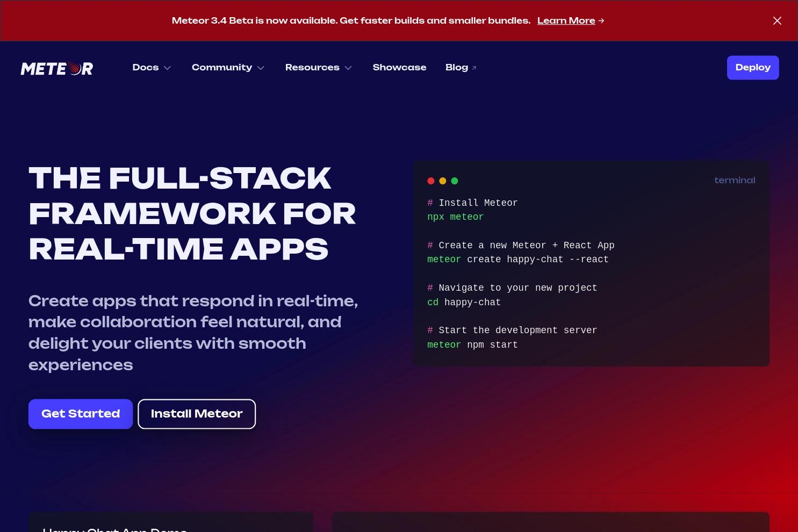The height and width of the screenshot is (532, 798).
Task: Click the "npx meteor" command line
Action: [x=456, y=217]
